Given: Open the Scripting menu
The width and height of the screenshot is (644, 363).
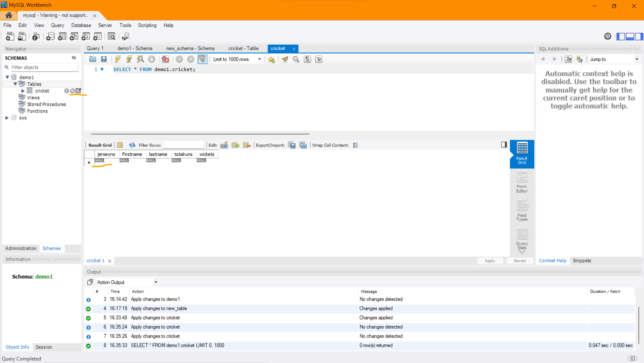Looking at the screenshot, I should (147, 25).
